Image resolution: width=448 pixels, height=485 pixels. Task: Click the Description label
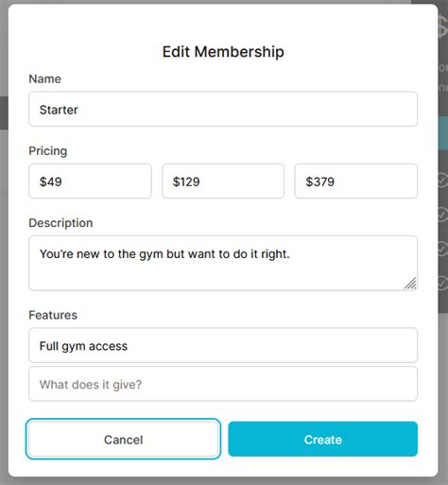[x=60, y=223]
